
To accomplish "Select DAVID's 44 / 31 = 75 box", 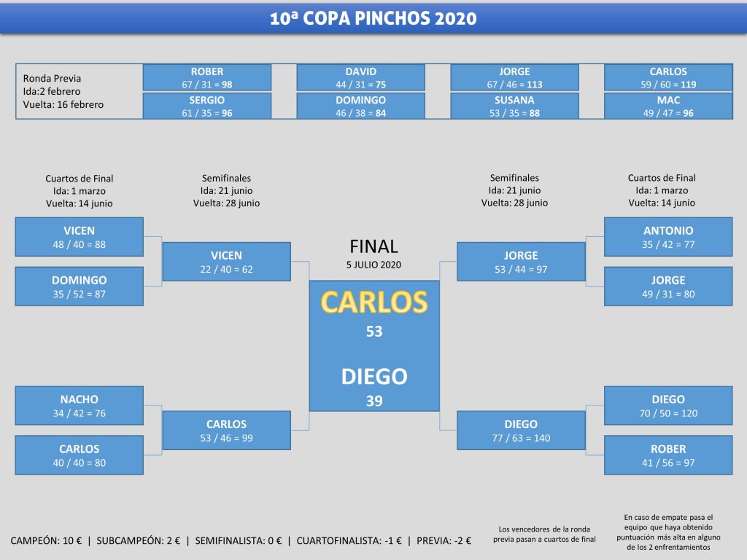I will 360,78.
